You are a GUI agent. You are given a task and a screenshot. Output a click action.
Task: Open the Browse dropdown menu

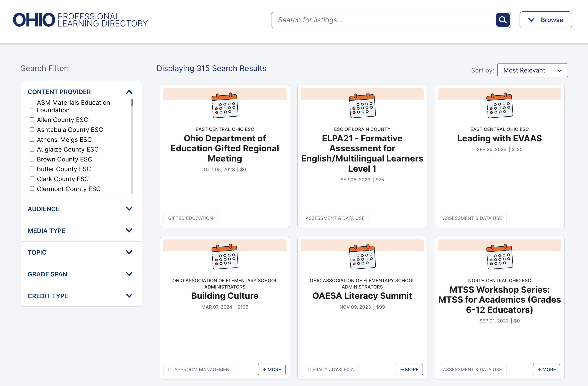tap(546, 20)
